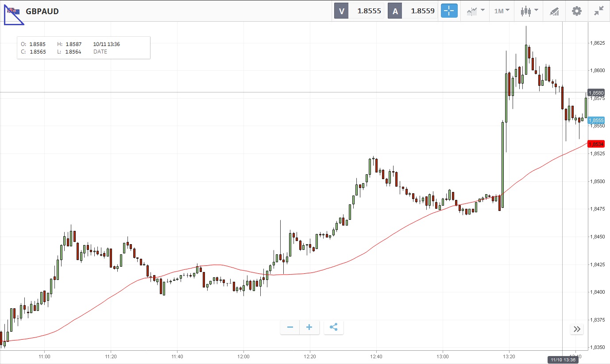Image resolution: width=610 pixels, height=364 pixels.
Task: Click the 11/10 13:36 time axis marker
Action: click(x=563, y=360)
